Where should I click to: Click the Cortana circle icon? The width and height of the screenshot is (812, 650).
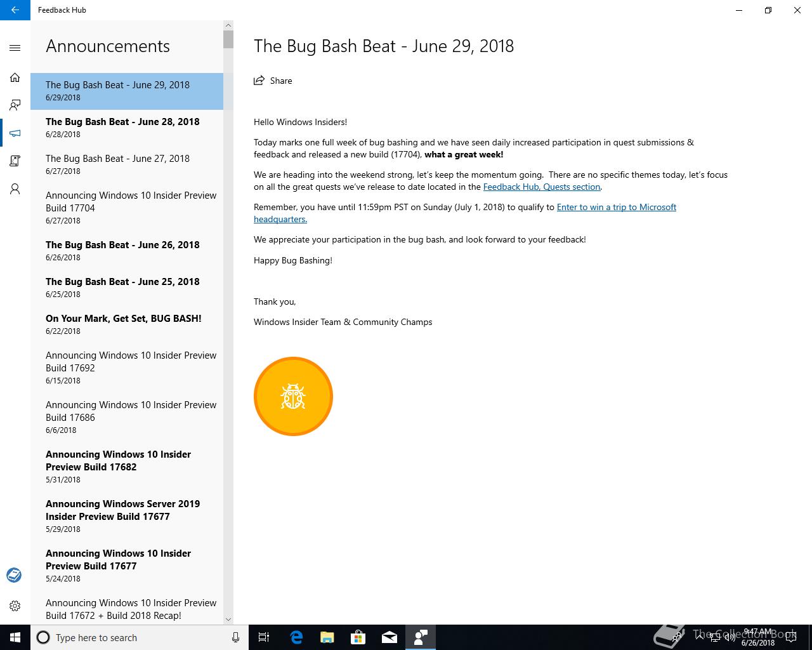click(x=43, y=637)
